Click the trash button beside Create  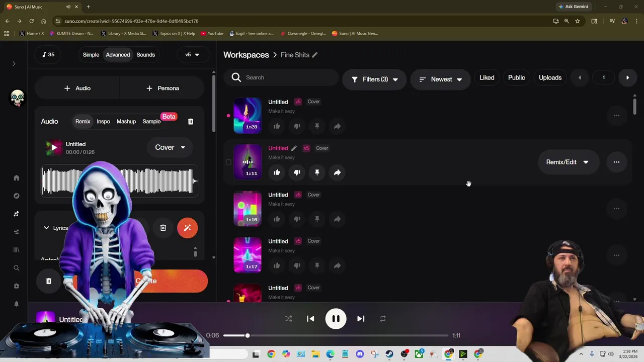click(x=49, y=281)
